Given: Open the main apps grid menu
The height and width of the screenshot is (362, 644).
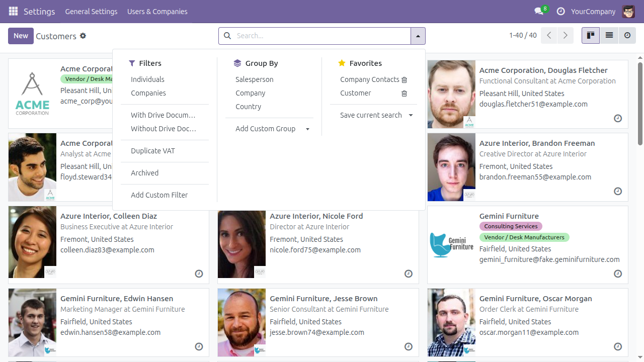Looking at the screenshot, I should pos(13,11).
